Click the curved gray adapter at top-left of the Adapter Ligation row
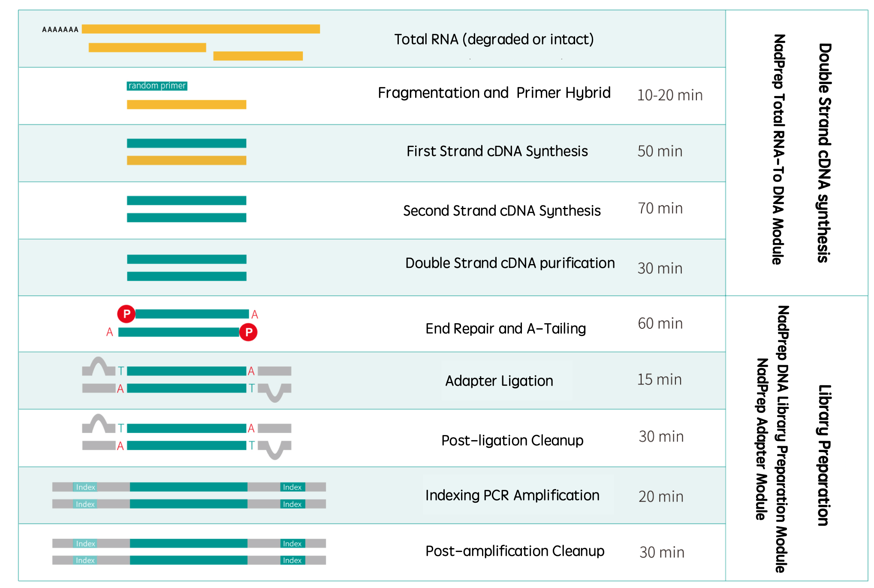Image resolution: width=874 pixels, height=588 pixels. click(x=99, y=367)
